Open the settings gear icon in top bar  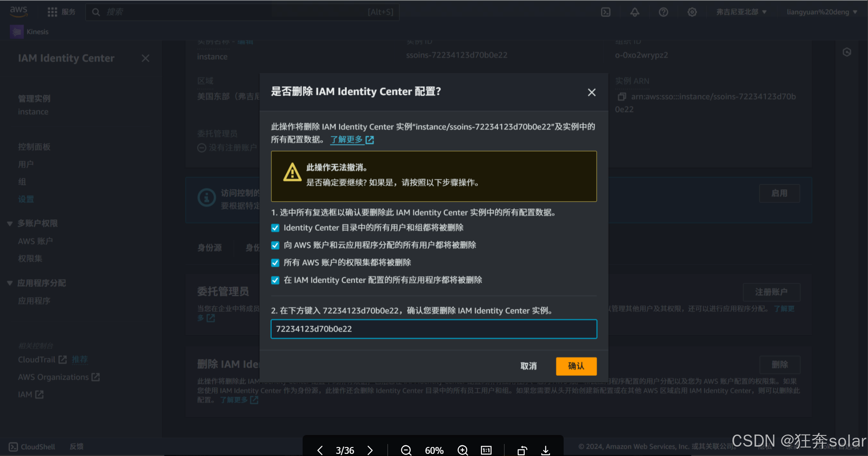[x=692, y=12]
